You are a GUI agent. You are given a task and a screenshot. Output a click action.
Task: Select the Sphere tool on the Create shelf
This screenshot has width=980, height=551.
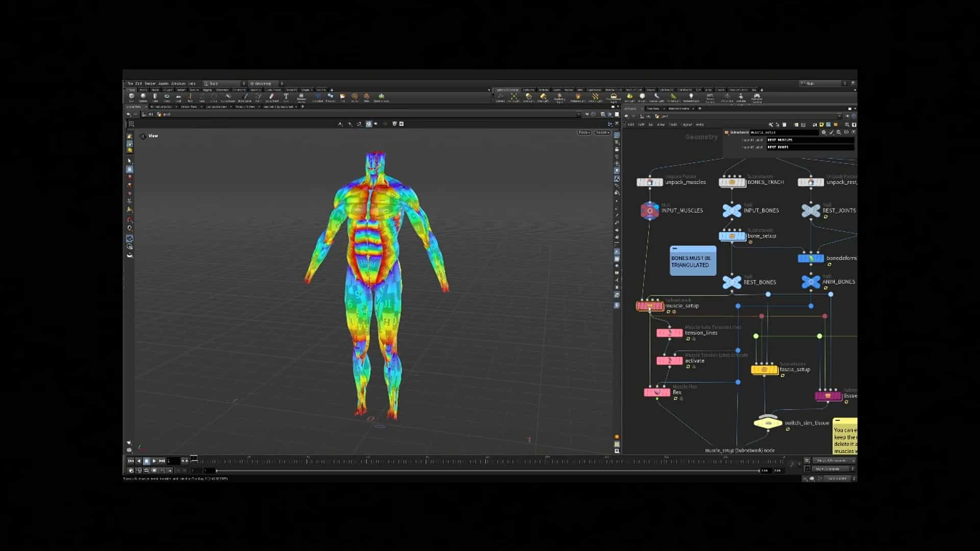coord(143,97)
